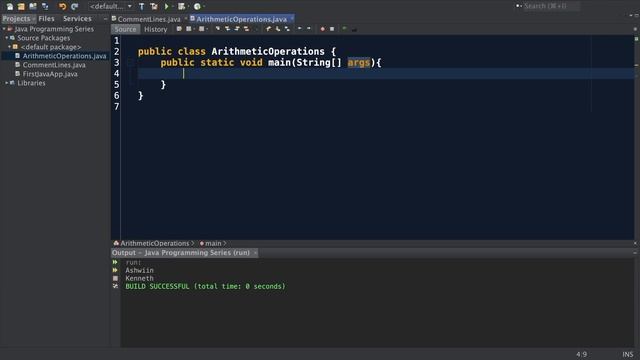Open the dropdown arrow next to Run button

click(x=172, y=6)
